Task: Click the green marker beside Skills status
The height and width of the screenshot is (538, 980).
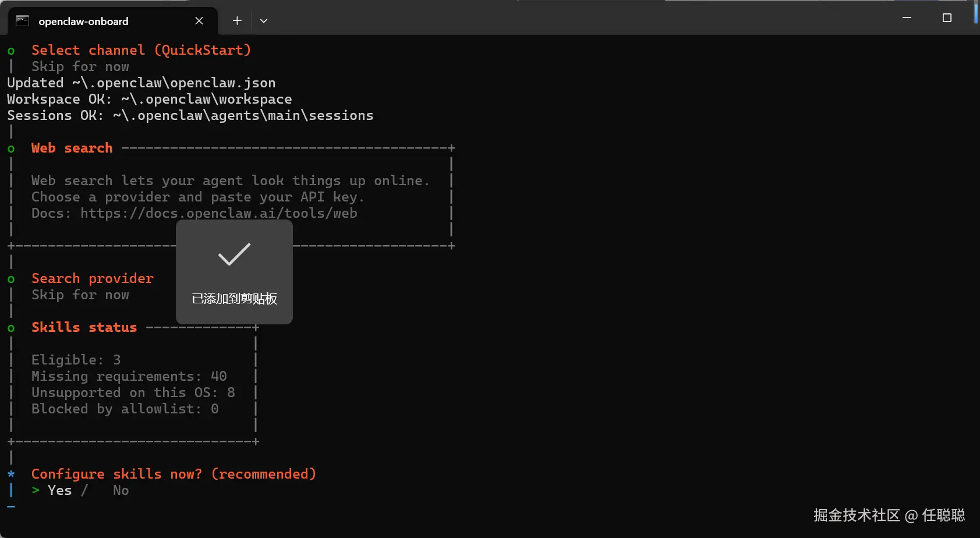Action: click(x=11, y=328)
